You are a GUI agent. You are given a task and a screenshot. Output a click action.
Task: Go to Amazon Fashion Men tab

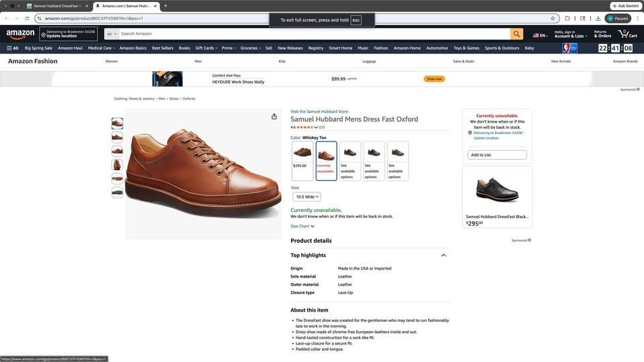point(198,61)
